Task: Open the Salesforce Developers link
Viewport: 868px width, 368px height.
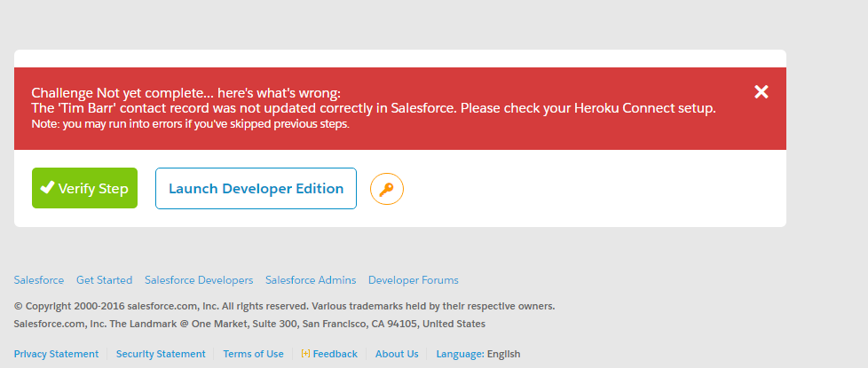Action: coord(199,280)
